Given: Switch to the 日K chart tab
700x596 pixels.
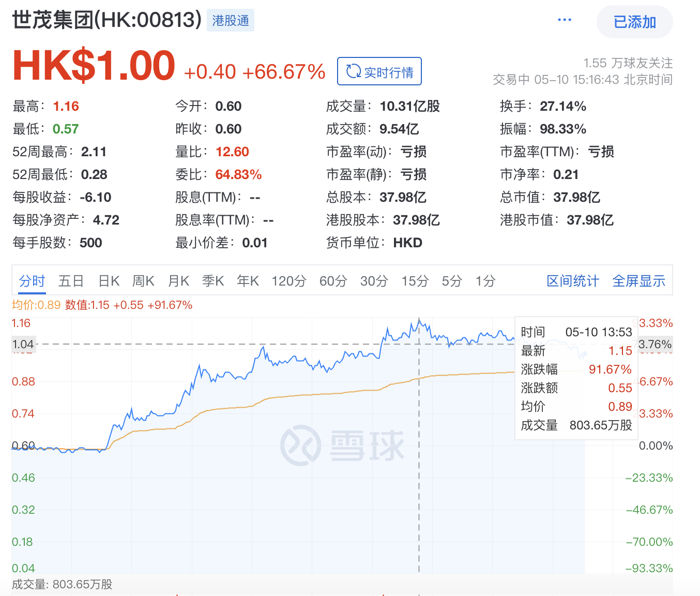Looking at the screenshot, I should (x=109, y=281).
